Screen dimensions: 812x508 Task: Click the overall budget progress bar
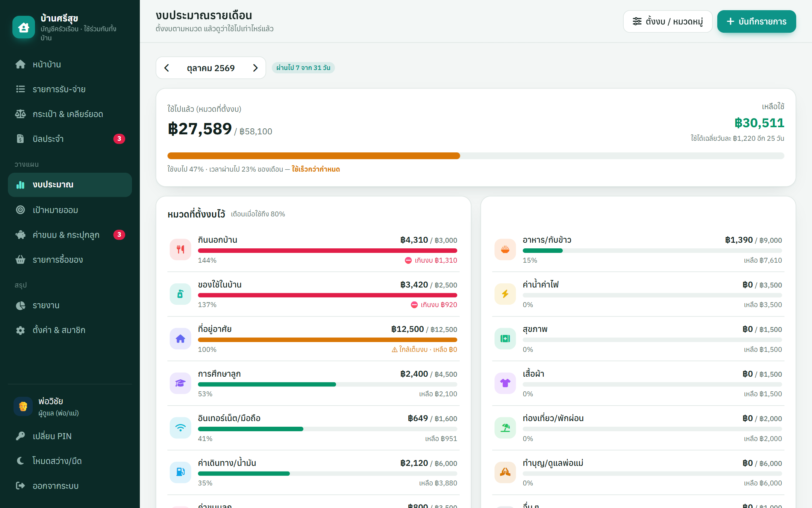tap(476, 156)
